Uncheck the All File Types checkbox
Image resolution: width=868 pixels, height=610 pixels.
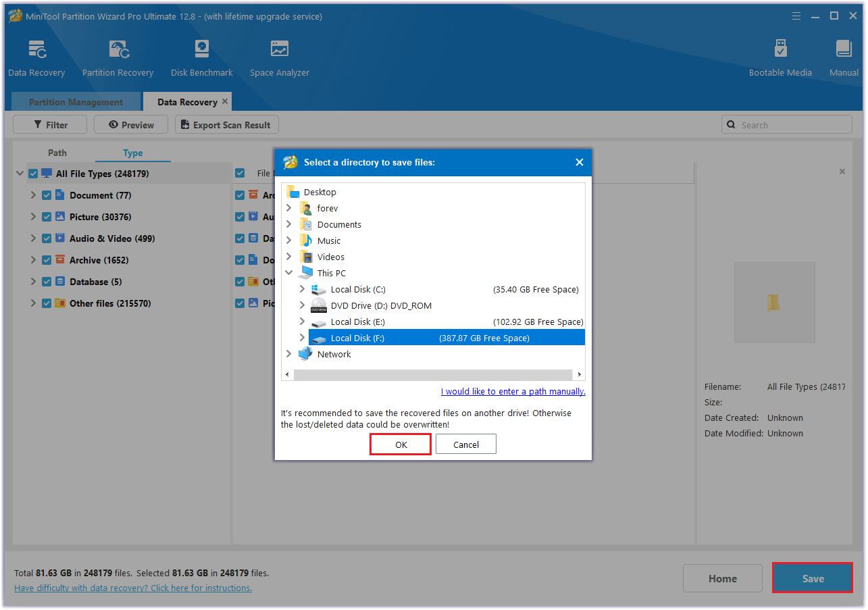point(33,174)
